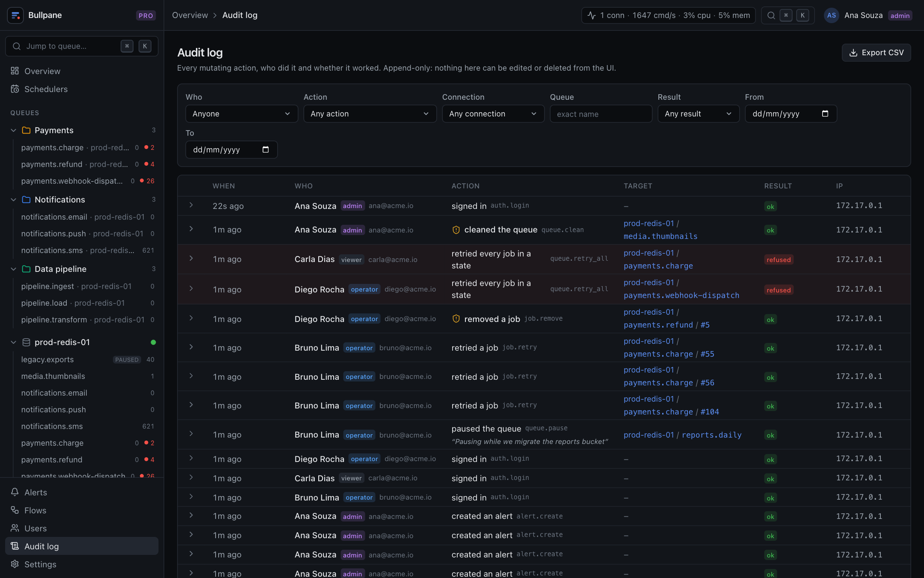
Task: Click shield warning icon on removed a job
Action: [x=456, y=319]
